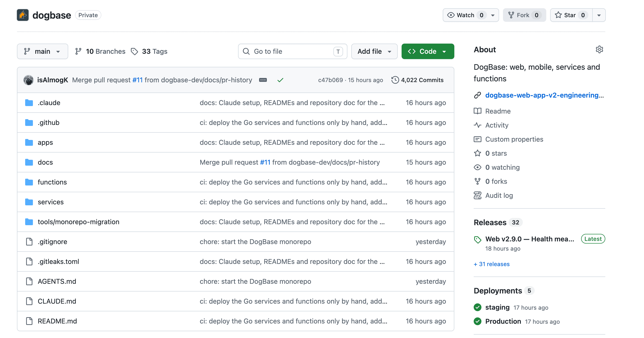Click the green commit status checkmark
The image size is (644, 338).
pos(280,80)
